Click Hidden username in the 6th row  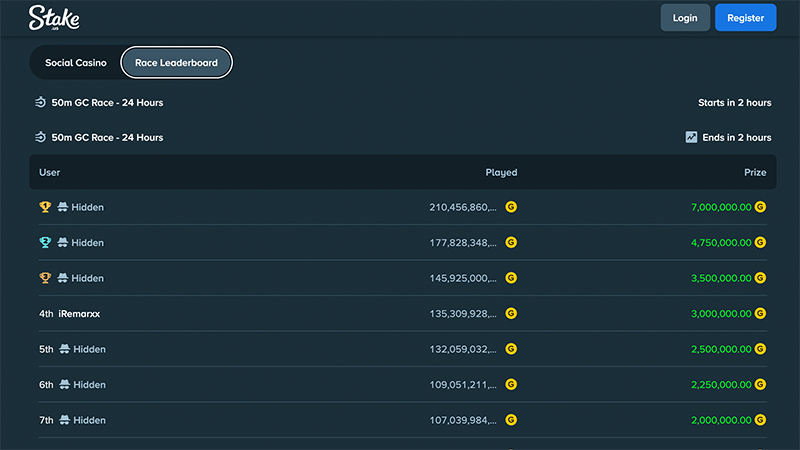[89, 385]
